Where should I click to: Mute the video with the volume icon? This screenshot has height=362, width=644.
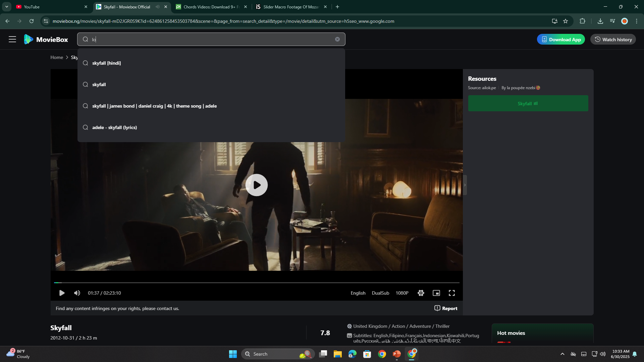[x=77, y=293]
